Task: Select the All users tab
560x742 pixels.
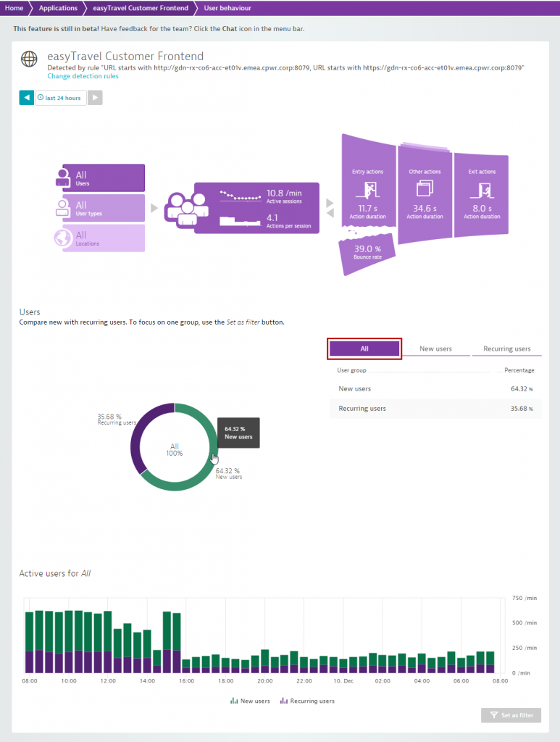Action: (x=364, y=349)
